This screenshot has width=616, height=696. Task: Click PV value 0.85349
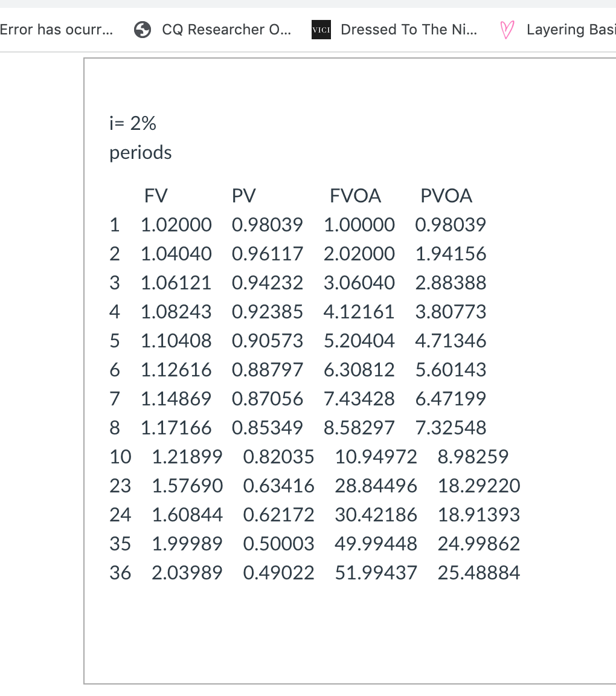pos(267,428)
